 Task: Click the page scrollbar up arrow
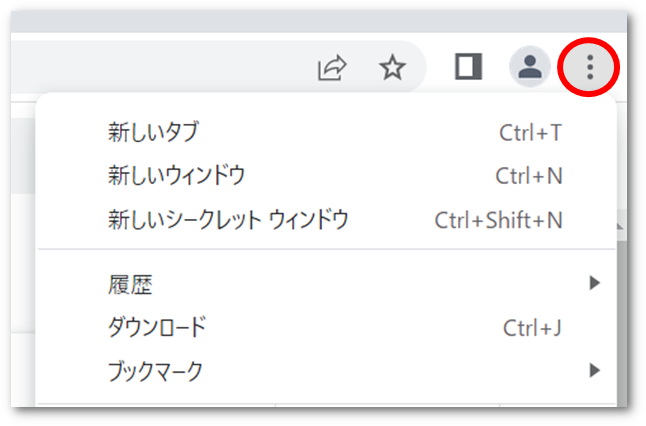(621, 226)
